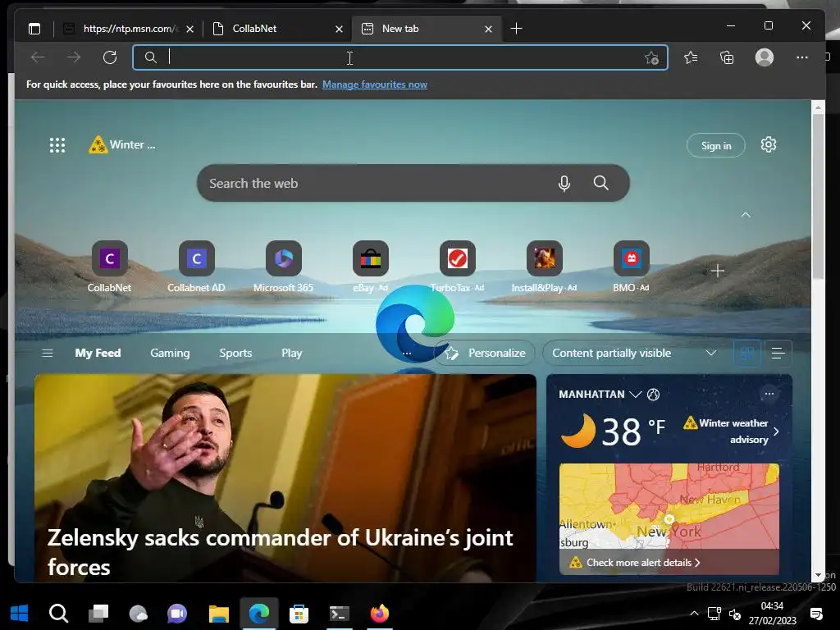Open Sports feed section
Screen dimensions: 840x630
[x=235, y=353]
